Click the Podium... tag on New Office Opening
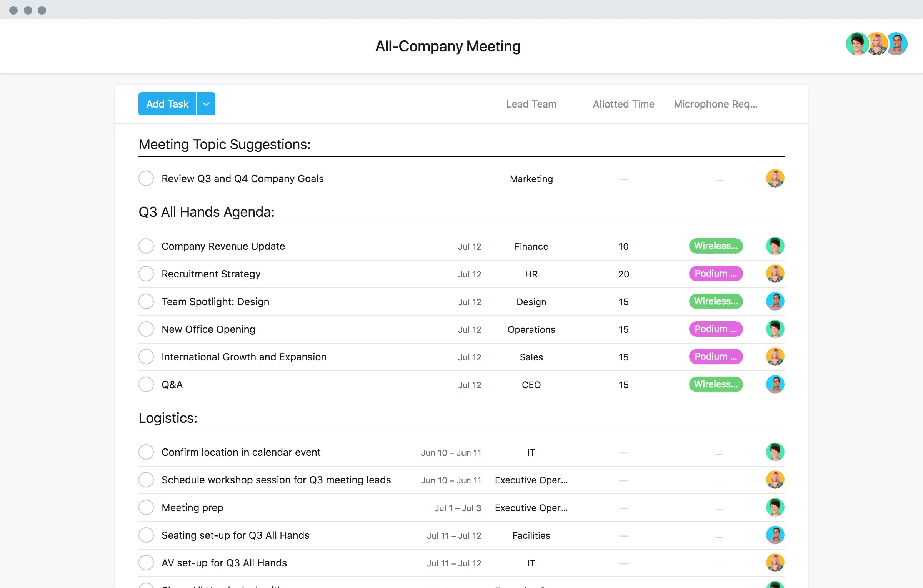The height and width of the screenshot is (588, 923). point(715,329)
